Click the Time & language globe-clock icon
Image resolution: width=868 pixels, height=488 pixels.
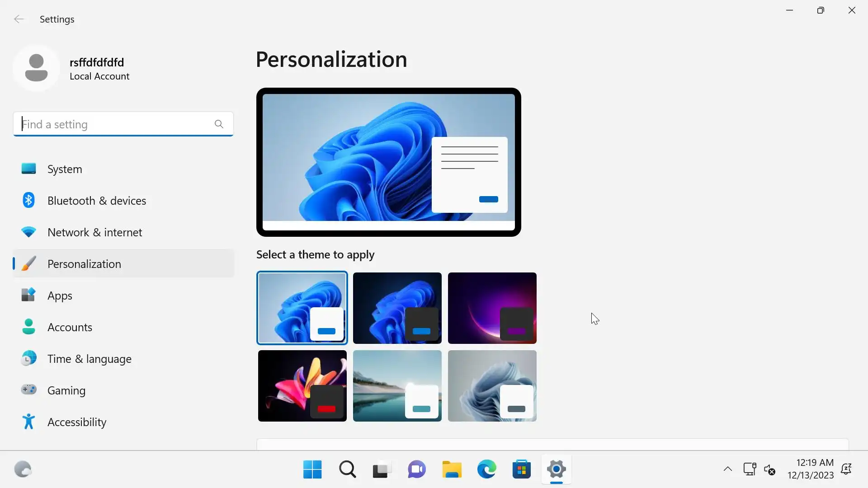click(28, 358)
